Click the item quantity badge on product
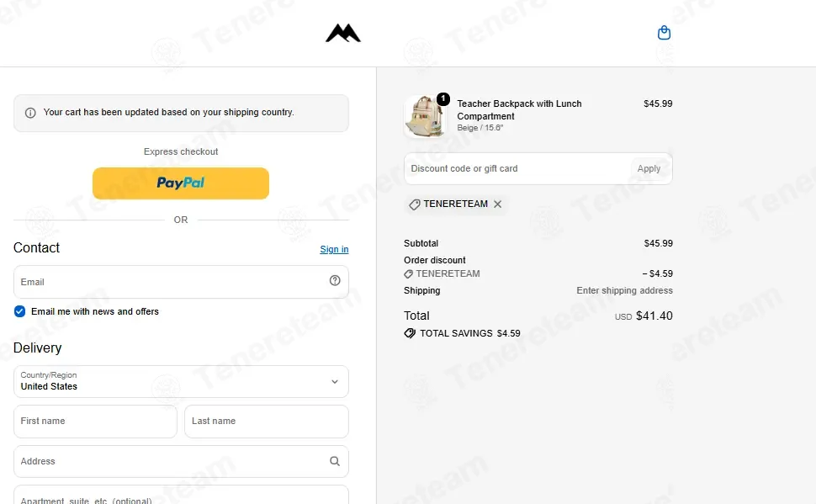816x504 pixels. [x=442, y=99]
